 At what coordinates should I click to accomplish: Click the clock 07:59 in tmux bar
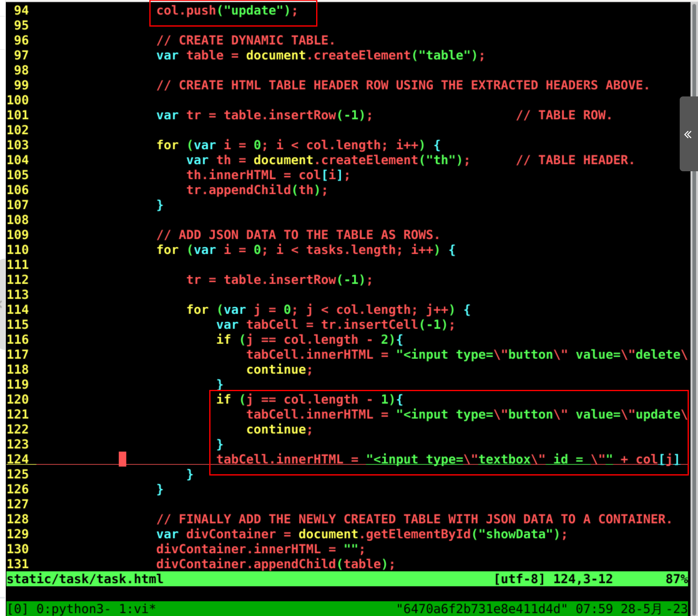tap(594, 609)
